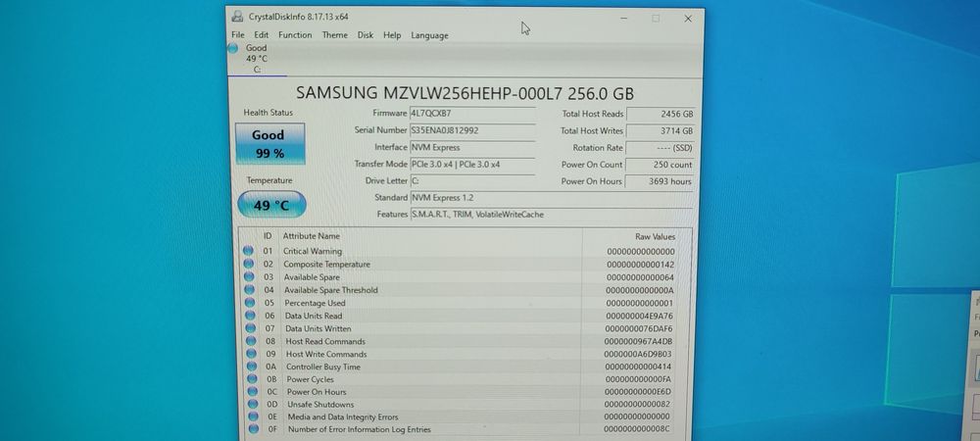Click the status orb for Power On Hours attribute
The width and height of the screenshot is (980, 441).
pyautogui.click(x=253, y=391)
